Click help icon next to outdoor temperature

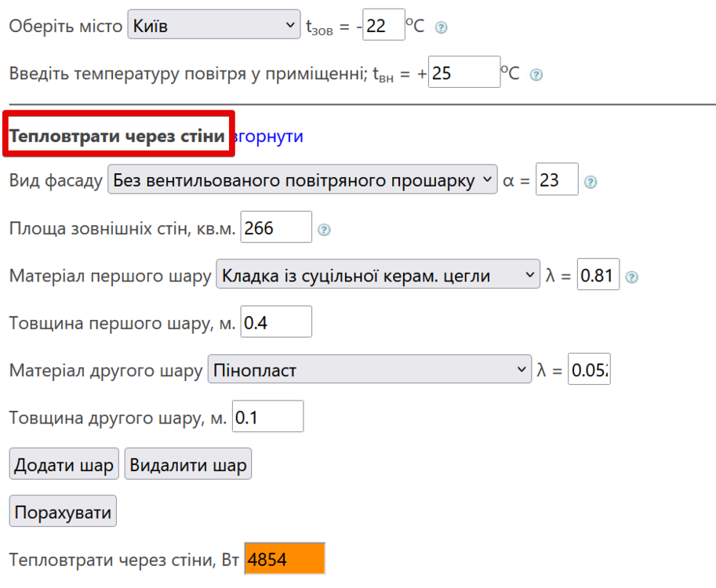click(x=442, y=27)
